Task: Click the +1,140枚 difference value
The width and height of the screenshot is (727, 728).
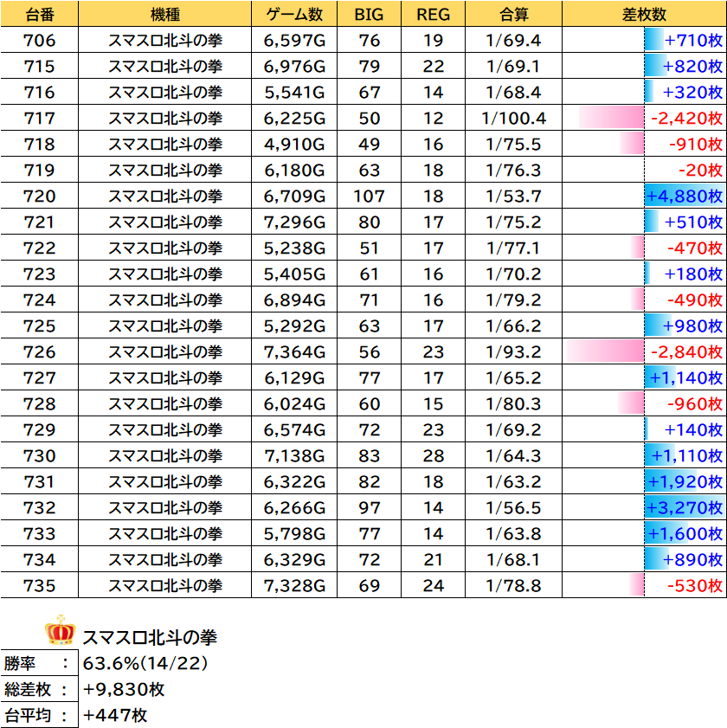Action: 686,377
